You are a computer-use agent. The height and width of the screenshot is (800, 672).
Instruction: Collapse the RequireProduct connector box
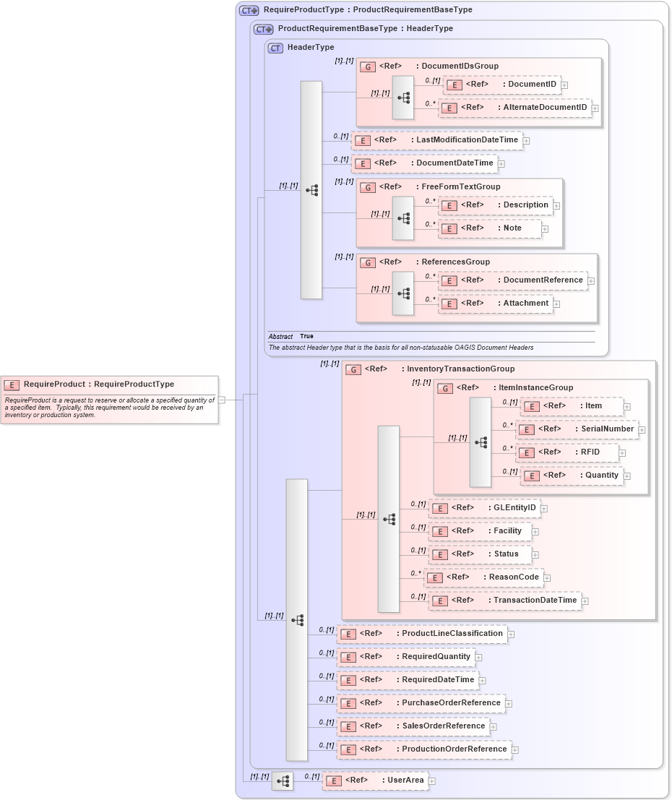222,398
